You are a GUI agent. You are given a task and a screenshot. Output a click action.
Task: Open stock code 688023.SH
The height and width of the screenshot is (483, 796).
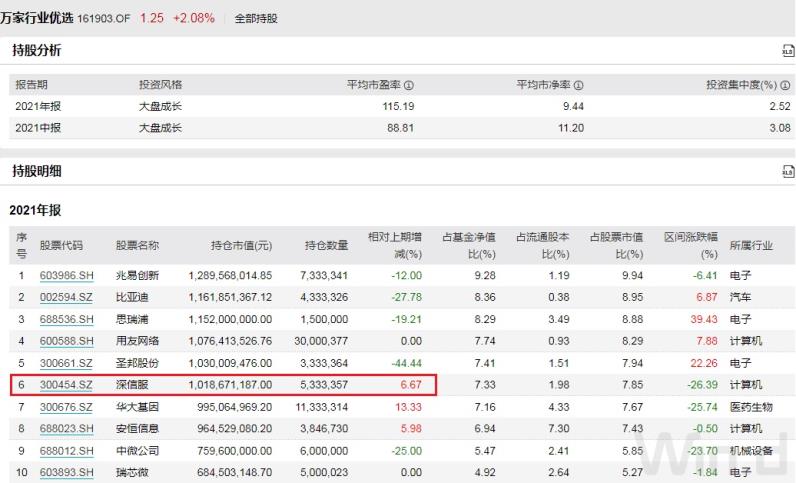(x=67, y=429)
